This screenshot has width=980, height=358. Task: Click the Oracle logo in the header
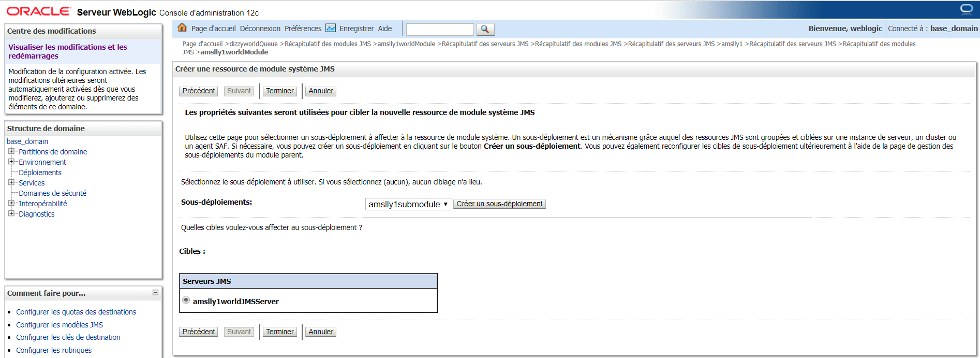pyautogui.click(x=39, y=11)
